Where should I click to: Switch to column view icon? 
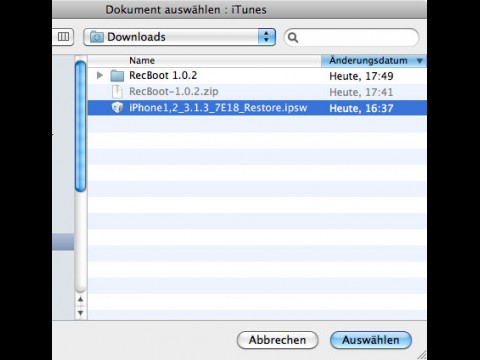63,36
